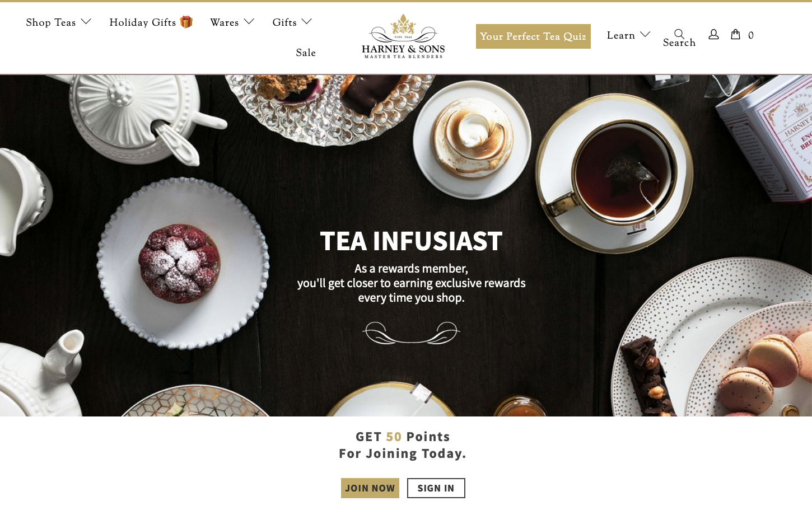Open the shopping bag cart icon
This screenshot has height=515, width=812.
coord(735,35)
